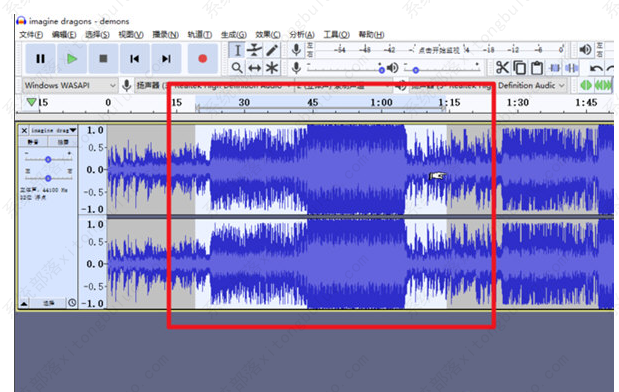The image size is (619, 392).
Task: Toggle the track Solo button
Action: coord(63,142)
